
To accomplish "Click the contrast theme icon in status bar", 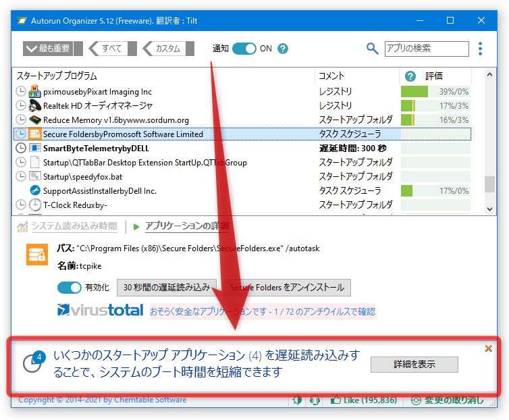I will coord(297,400).
